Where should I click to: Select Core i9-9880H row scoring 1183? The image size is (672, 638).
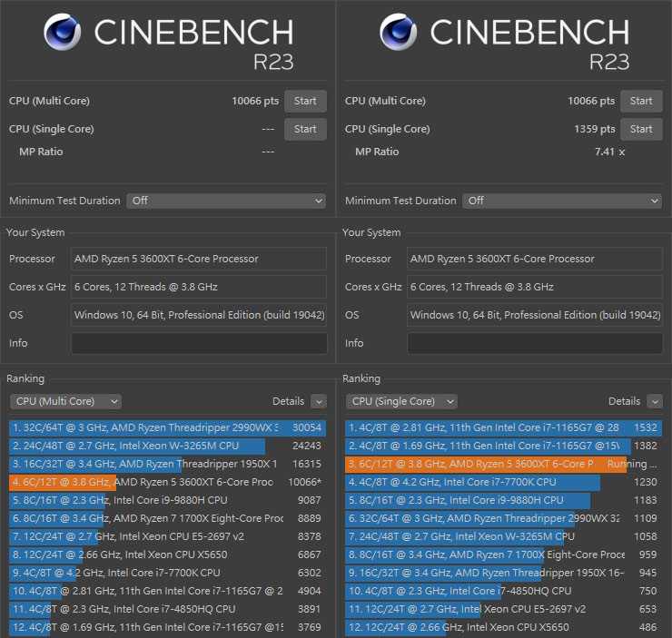tap(503, 500)
